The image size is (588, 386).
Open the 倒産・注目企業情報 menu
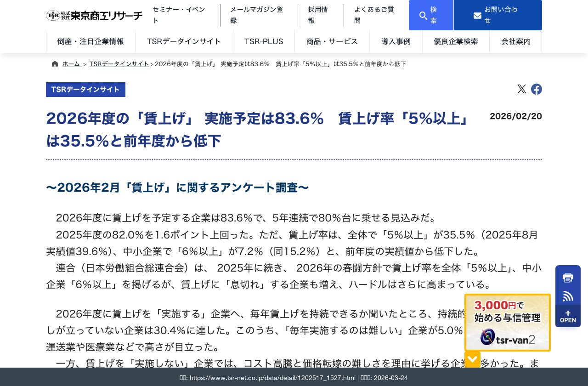(90, 41)
